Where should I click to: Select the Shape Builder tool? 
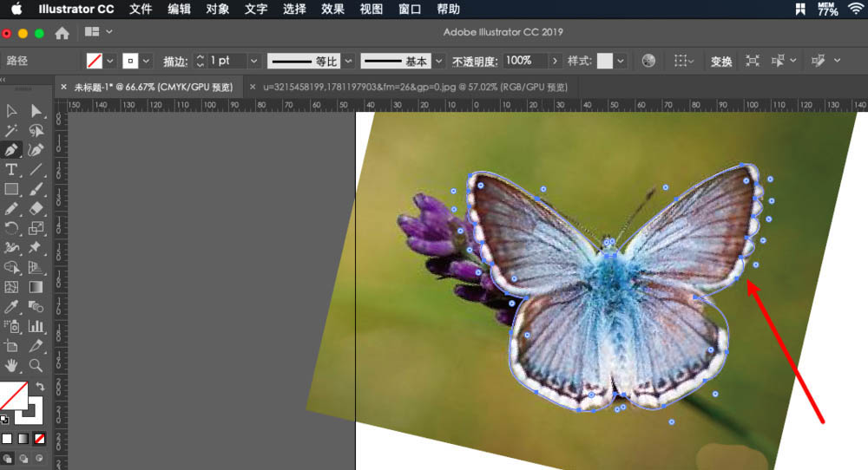[11, 268]
